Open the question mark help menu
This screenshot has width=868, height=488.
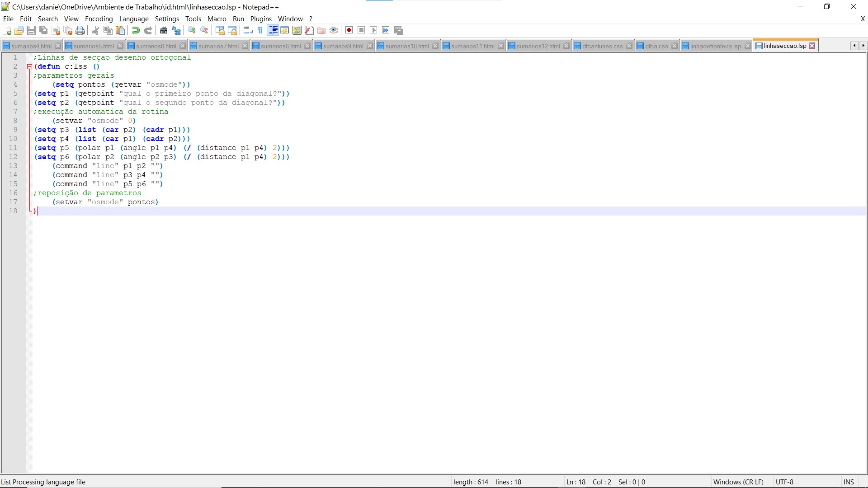point(311,19)
